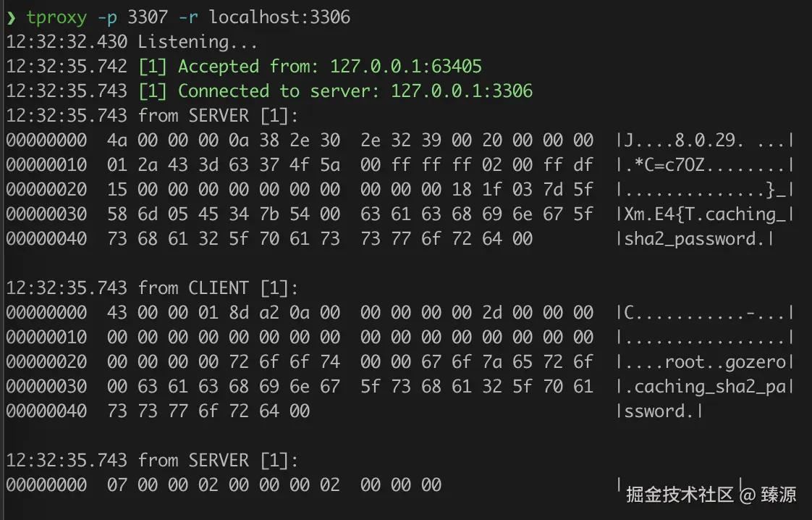Image resolution: width=812 pixels, height=520 pixels.
Task: Click the '-p' flag in the command
Action: (107, 17)
